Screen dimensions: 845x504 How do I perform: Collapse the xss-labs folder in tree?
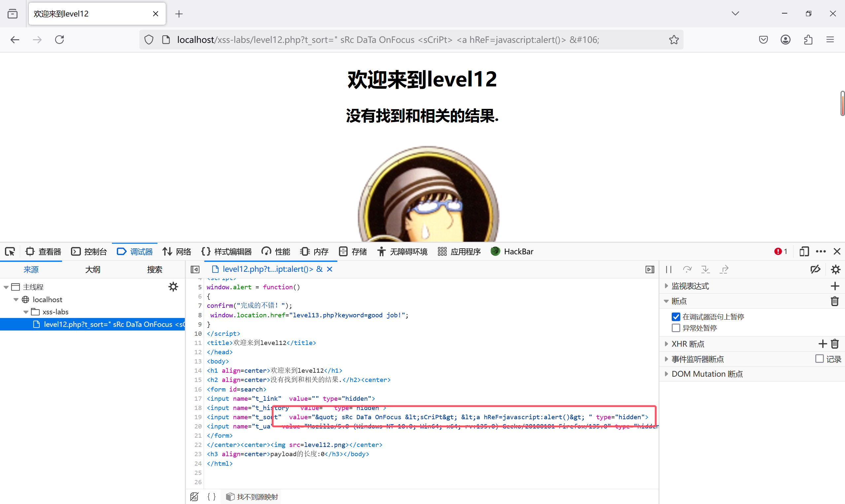26,312
